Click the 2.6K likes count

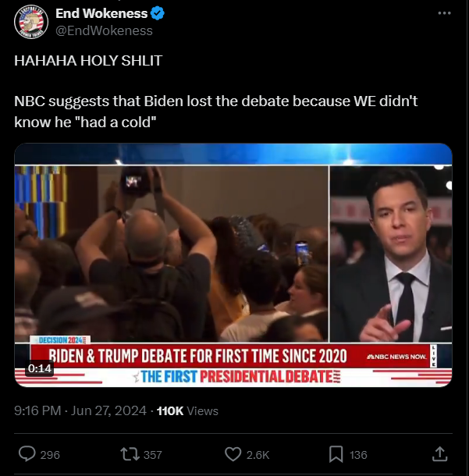point(258,455)
